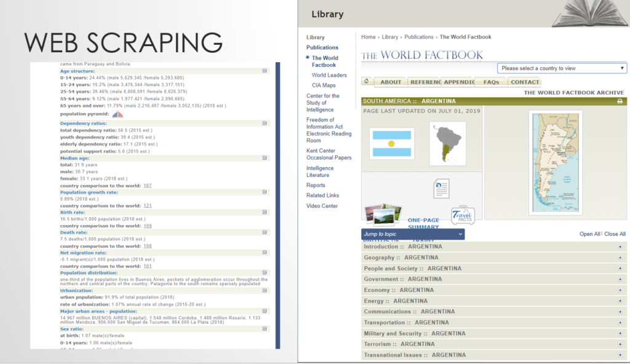Click the print icon beside Argentina header
630x364 pixels.
(x=620, y=101)
